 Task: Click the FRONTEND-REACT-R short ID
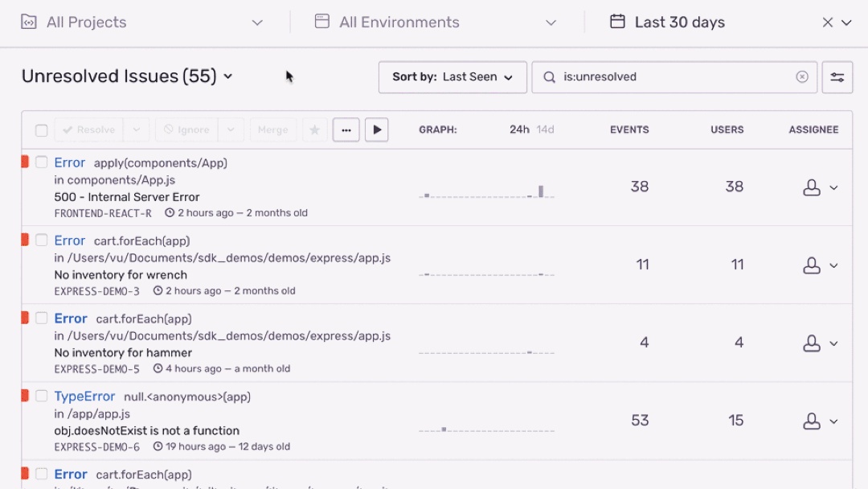coord(103,213)
